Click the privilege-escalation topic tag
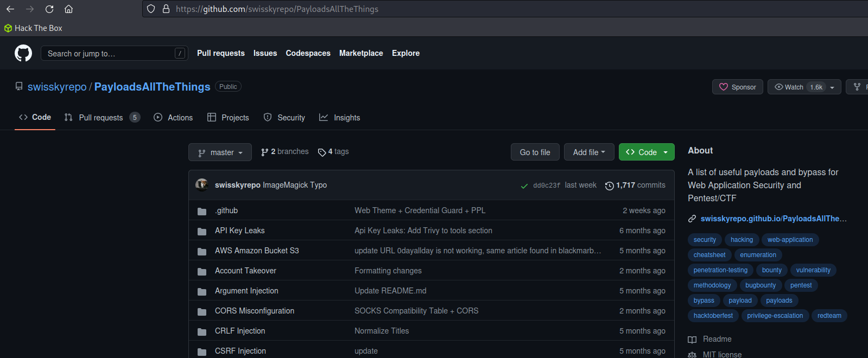 pos(775,316)
